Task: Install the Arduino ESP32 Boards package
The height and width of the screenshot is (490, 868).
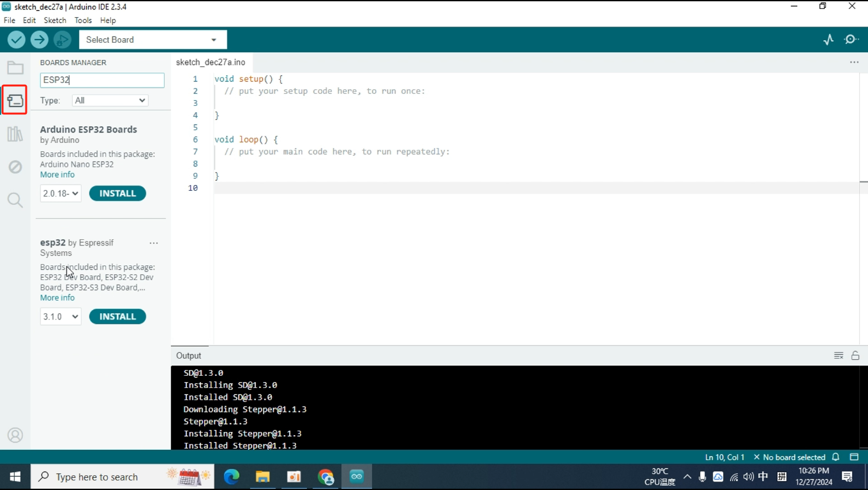Action: pos(117,193)
